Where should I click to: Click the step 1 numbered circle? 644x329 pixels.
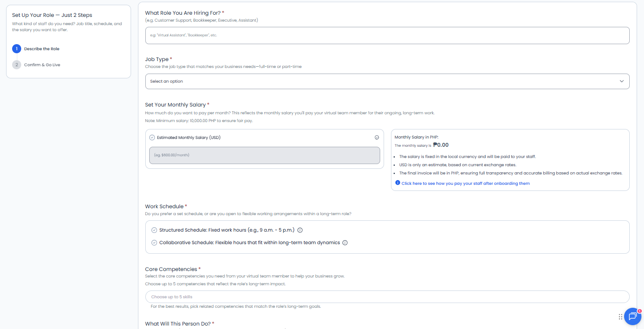point(16,49)
